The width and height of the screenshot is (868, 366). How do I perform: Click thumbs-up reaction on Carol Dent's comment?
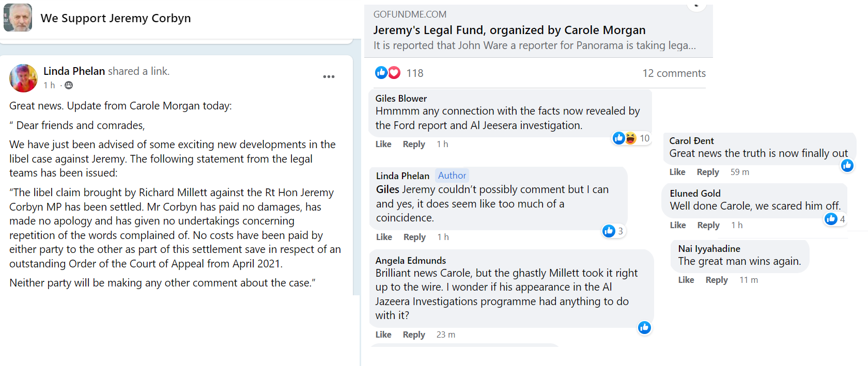pos(847,166)
